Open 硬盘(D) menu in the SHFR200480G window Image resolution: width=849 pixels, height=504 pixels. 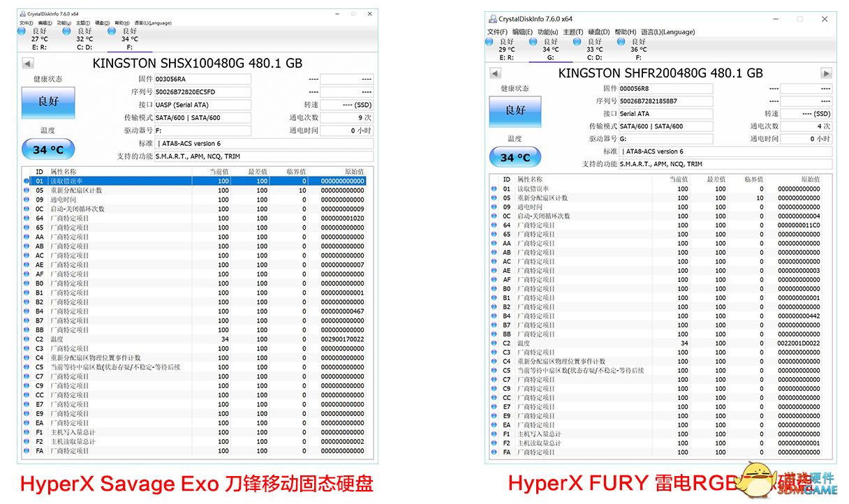(598, 32)
